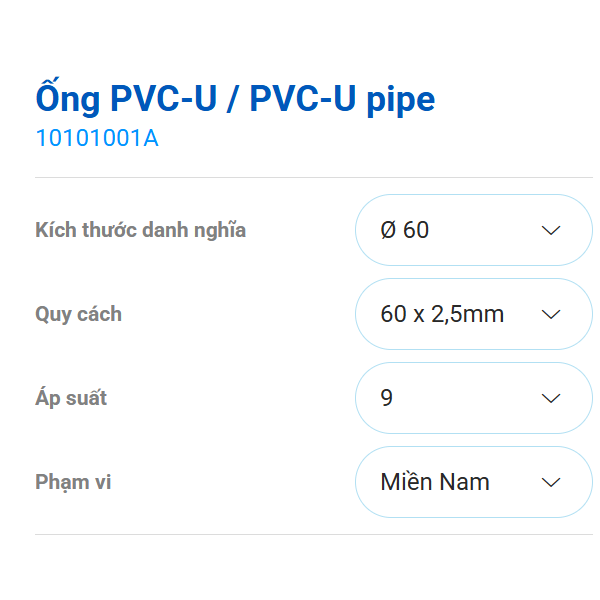The image size is (600, 600).
Task: Click the Quy cách label
Action: [x=78, y=314]
